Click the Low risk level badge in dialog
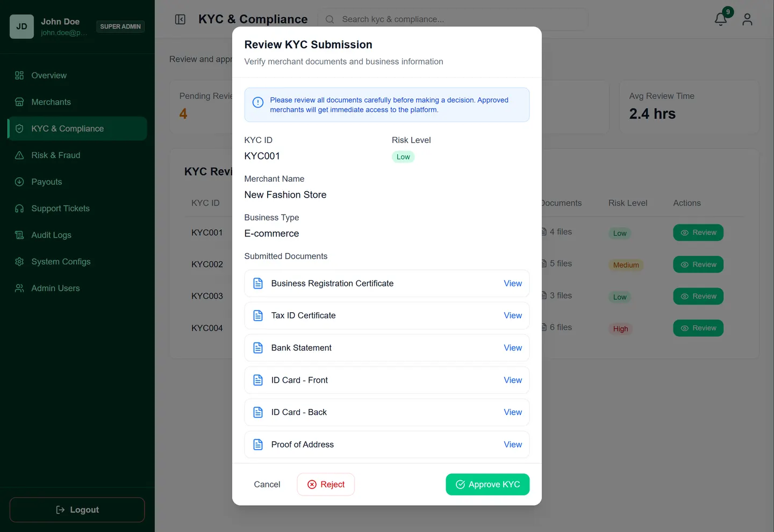Image resolution: width=774 pixels, height=532 pixels. [403, 157]
